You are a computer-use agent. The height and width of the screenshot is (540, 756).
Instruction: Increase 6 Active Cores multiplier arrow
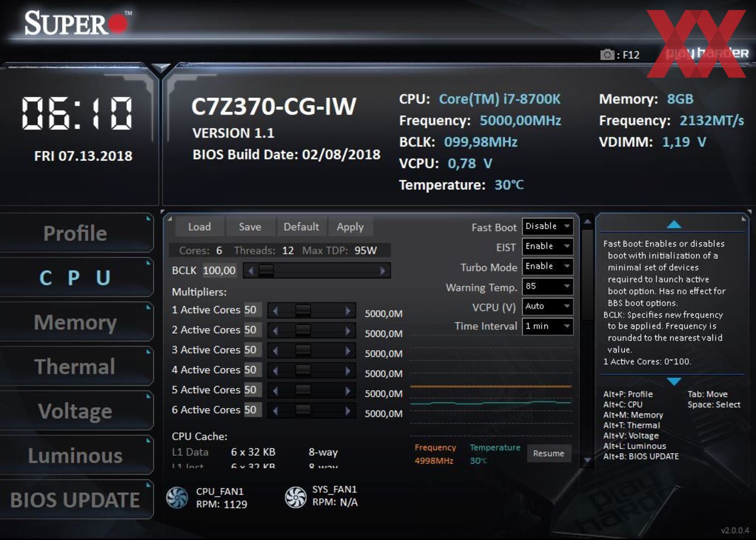coord(349,411)
